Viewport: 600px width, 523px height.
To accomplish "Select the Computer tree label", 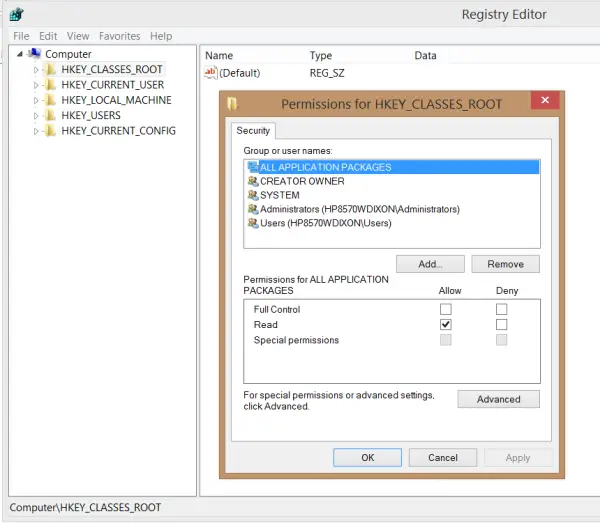I will [68, 54].
